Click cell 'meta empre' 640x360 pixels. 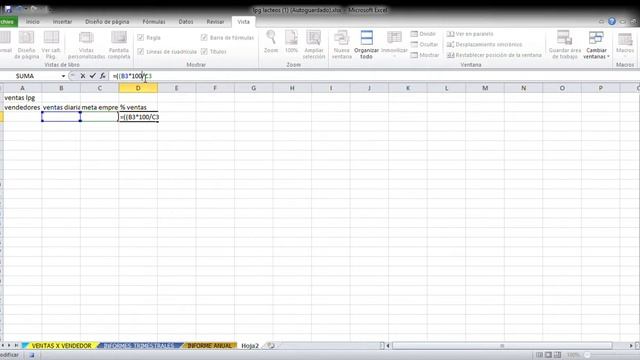point(100,107)
